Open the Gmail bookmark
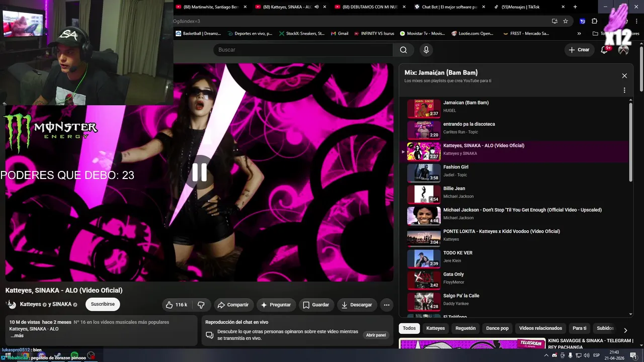This screenshot has height=362, width=644. [x=339, y=34]
